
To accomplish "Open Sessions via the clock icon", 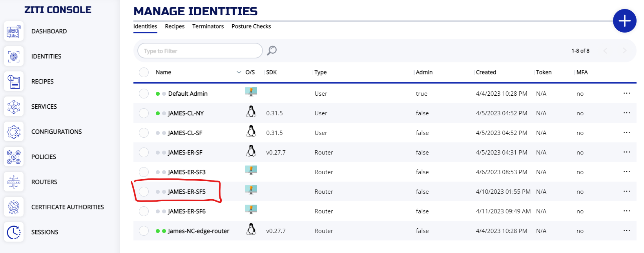I will click(14, 232).
